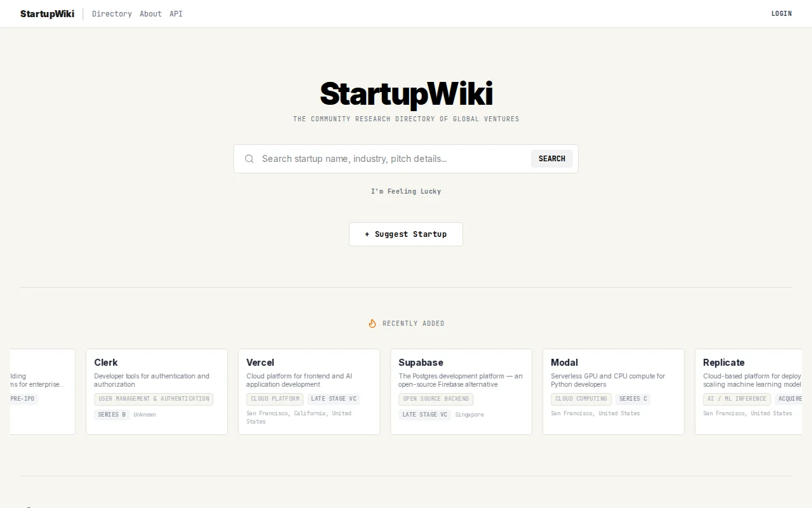Click I'm Feeling Lucky
Screen dimensions: 812x508
[x=406, y=191]
